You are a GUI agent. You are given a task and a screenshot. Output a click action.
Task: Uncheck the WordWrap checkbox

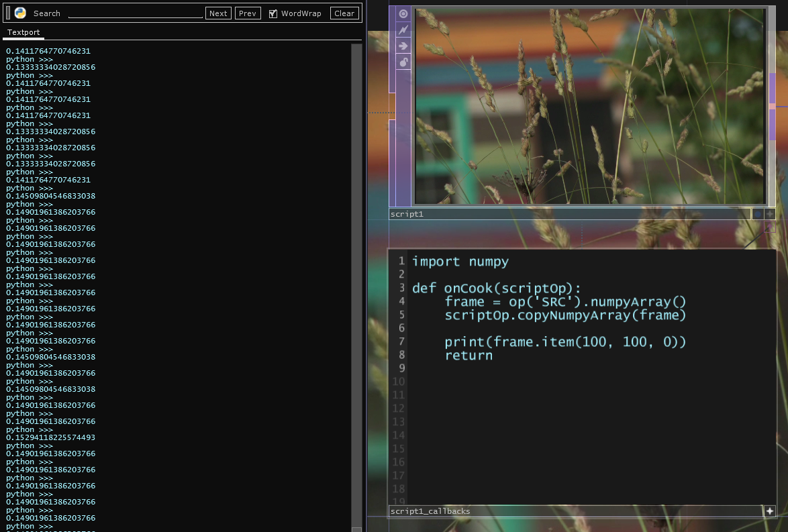(273, 13)
